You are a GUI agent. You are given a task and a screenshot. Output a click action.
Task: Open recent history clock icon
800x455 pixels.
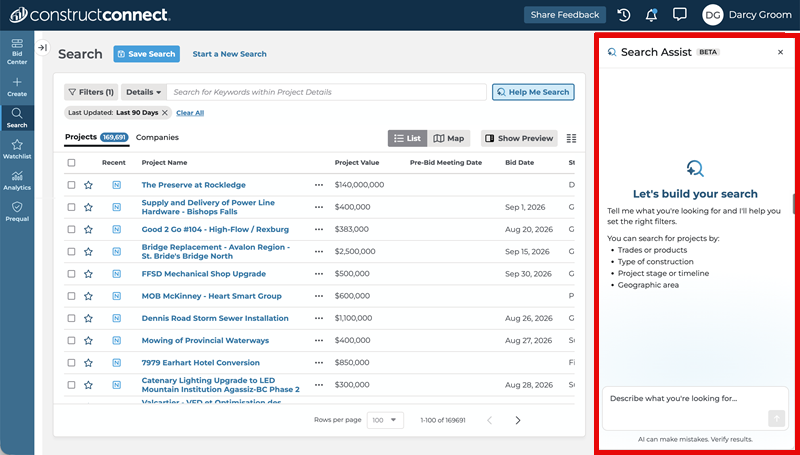coord(623,15)
